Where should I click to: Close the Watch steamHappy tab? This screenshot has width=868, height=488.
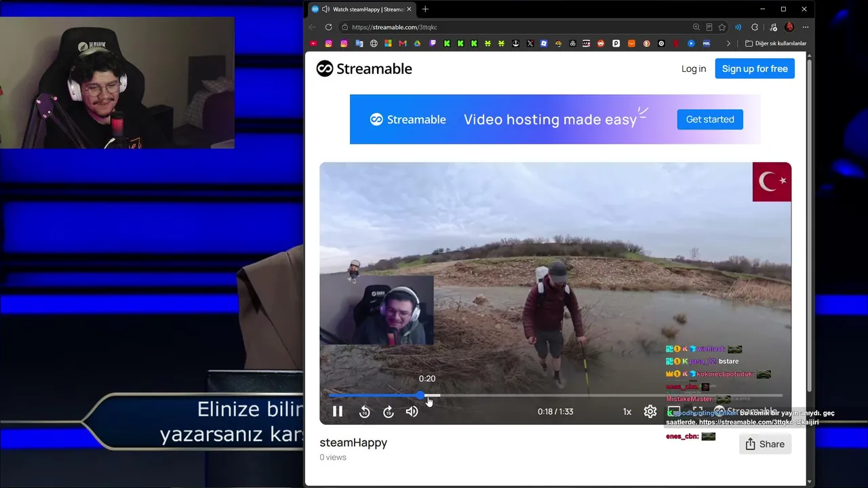409,9
